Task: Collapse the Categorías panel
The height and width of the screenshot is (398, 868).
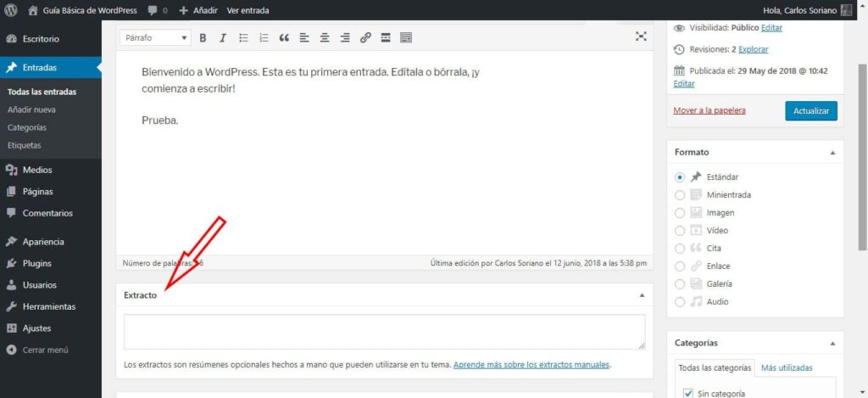Action: [x=832, y=343]
